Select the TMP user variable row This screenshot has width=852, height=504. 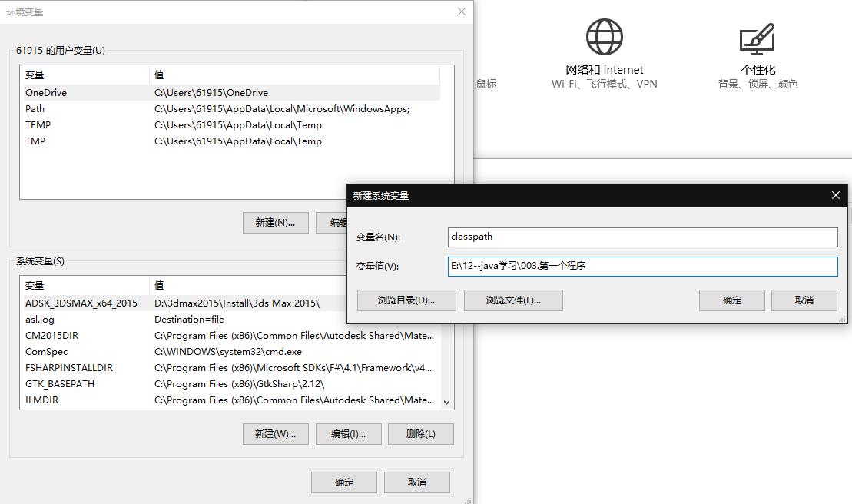click(x=230, y=141)
